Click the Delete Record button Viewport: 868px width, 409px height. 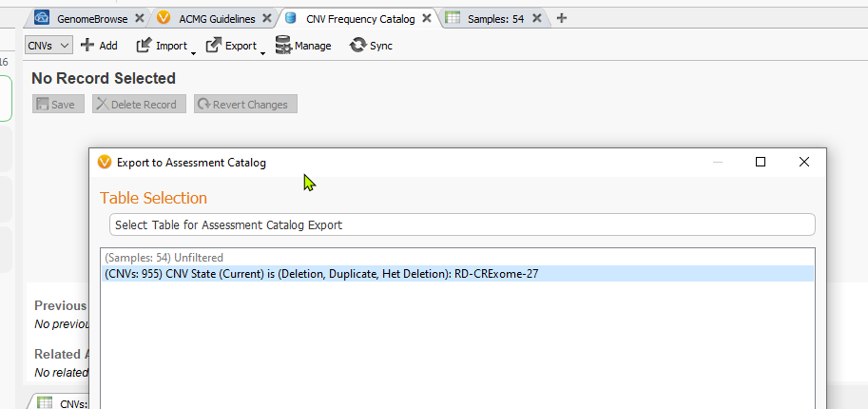pos(139,105)
